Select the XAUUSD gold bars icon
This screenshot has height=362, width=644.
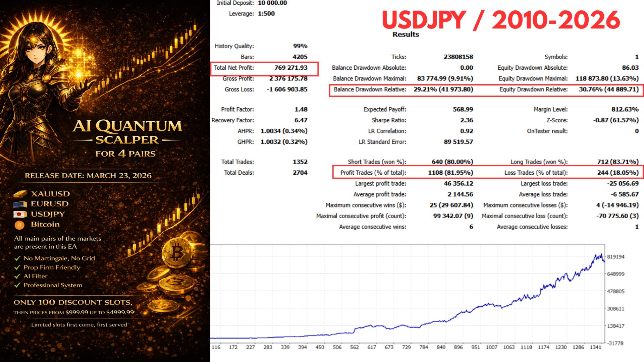coord(20,194)
